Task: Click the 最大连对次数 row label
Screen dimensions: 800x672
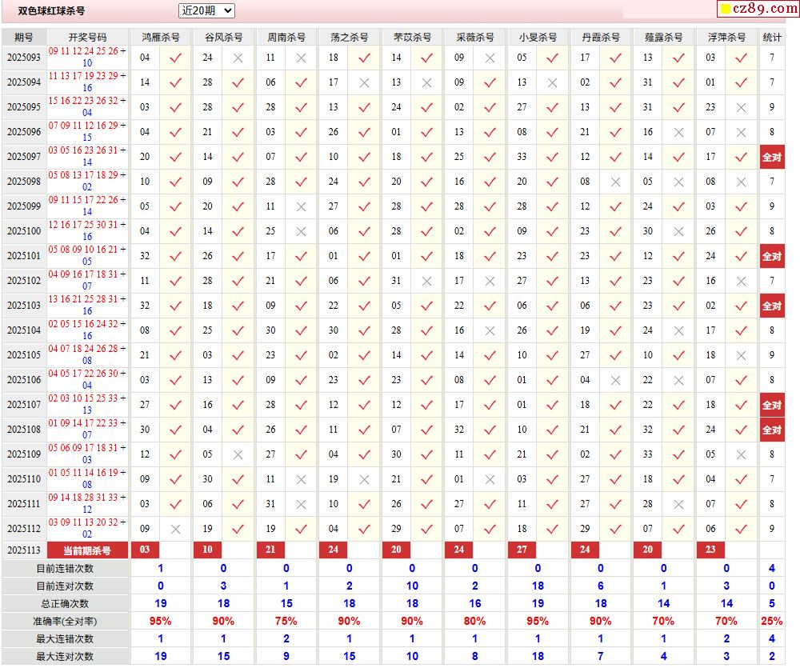Action: pos(65,657)
